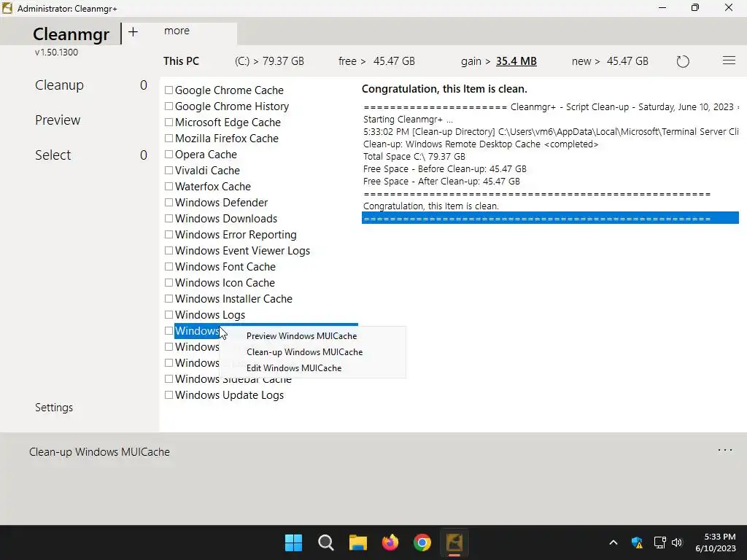Image resolution: width=747 pixels, height=560 pixels.
Task: Click 'Free Space - After Clean-up' log line
Action: (x=441, y=182)
